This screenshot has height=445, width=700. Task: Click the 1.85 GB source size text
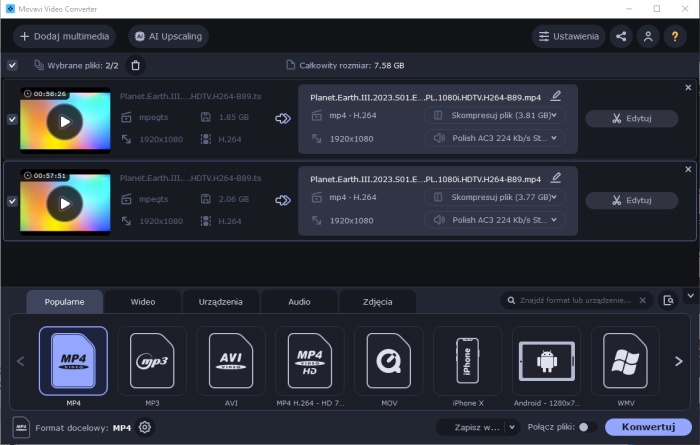point(233,117)
